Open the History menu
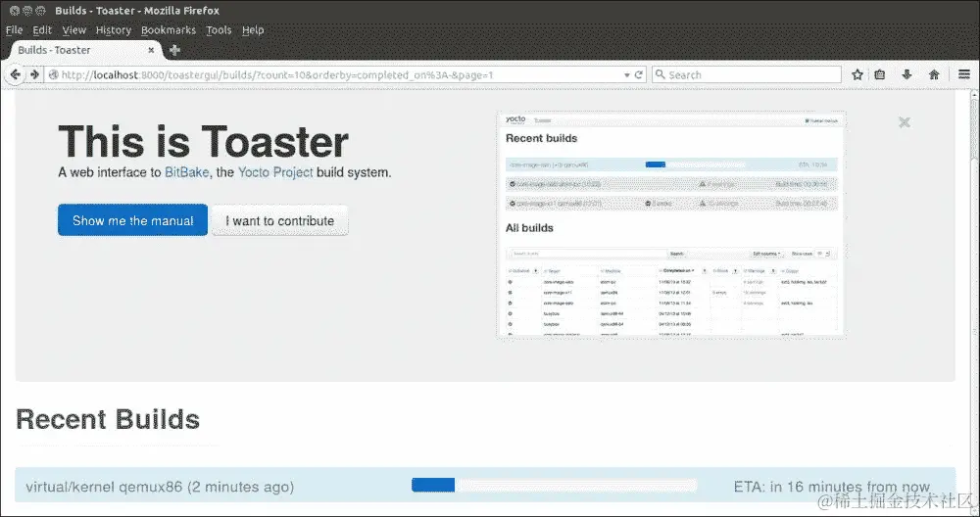 click(113, 30)
